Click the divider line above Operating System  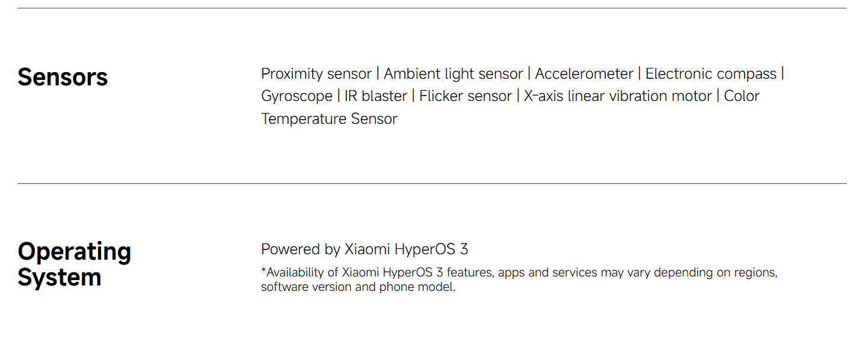click(x=432, y=183)
